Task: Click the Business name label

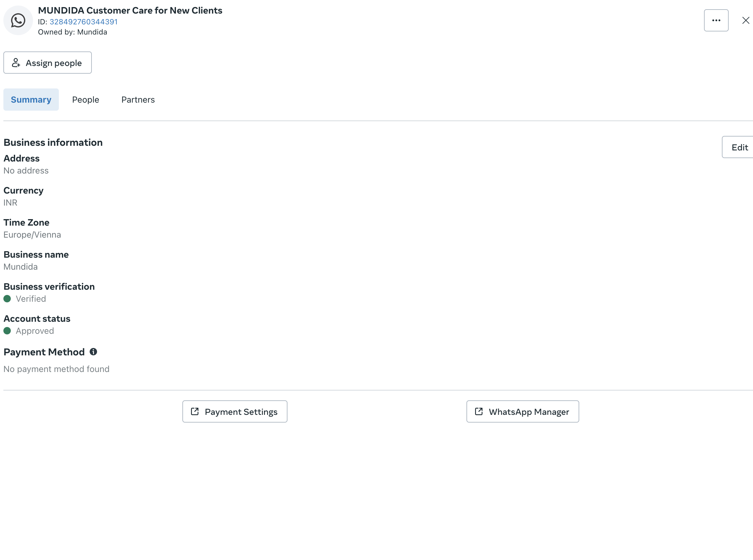Action: [x=36, y=255]
